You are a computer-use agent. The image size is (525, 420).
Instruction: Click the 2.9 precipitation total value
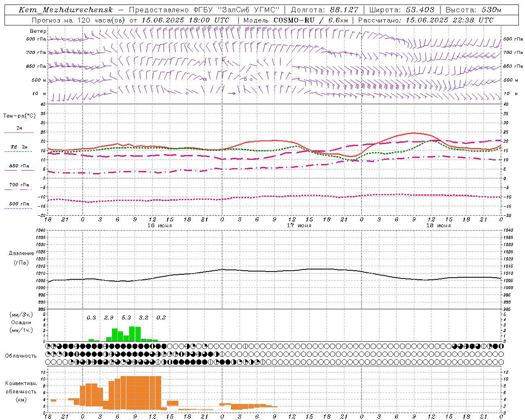click(x=109, y=318)
